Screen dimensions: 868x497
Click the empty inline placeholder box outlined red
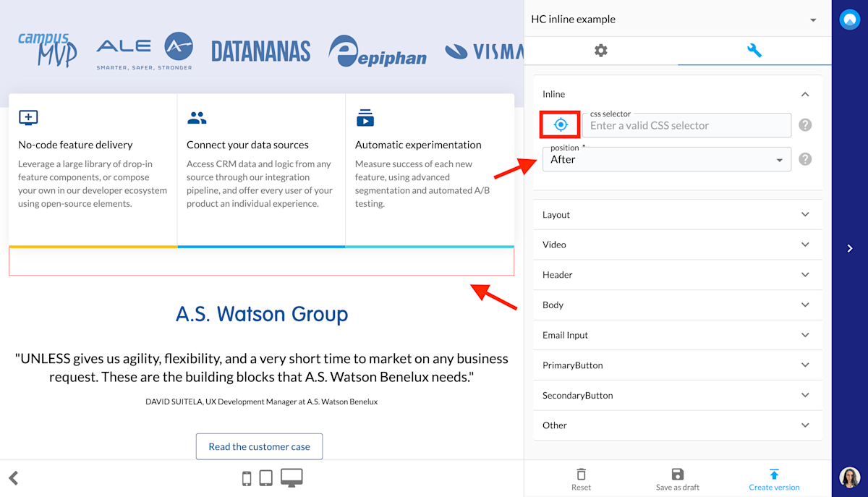pyautogui.click(x=261, y=262)
